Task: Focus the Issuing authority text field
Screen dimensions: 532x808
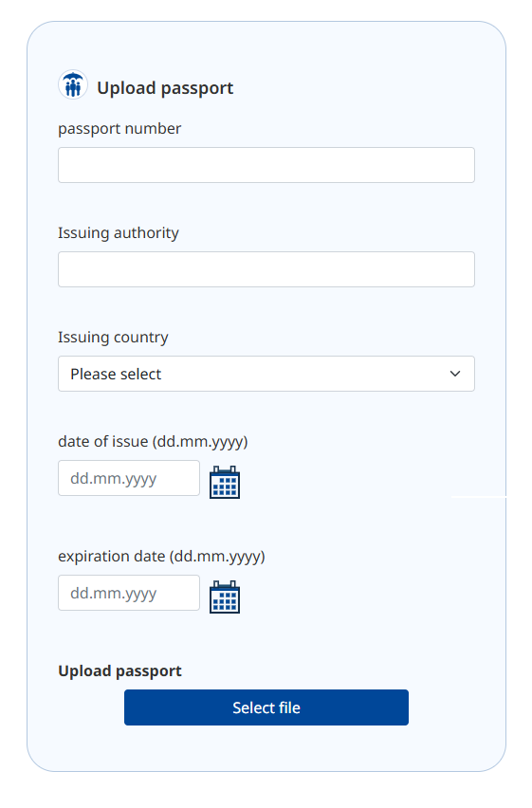Action: click(x=266, y=269)
